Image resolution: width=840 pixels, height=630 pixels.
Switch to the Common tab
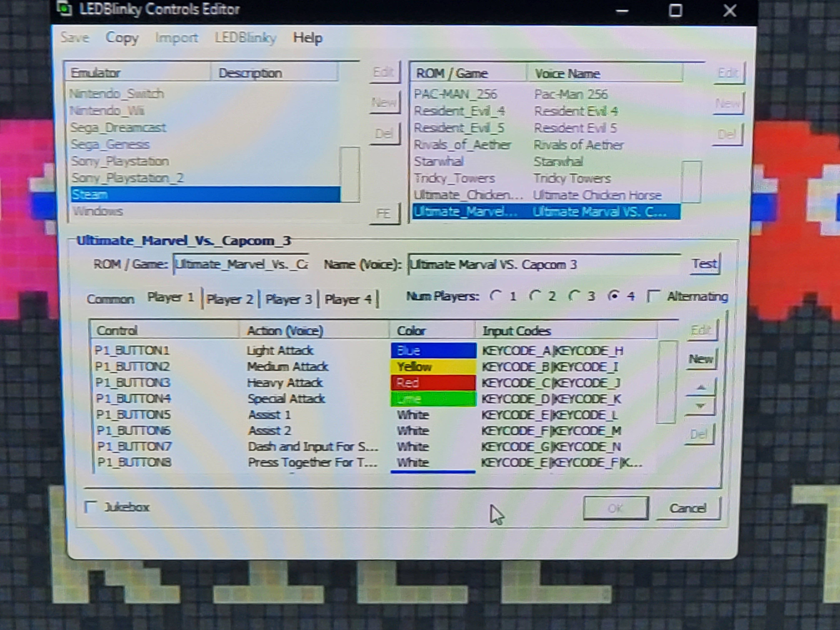click(x=110, y=299)
